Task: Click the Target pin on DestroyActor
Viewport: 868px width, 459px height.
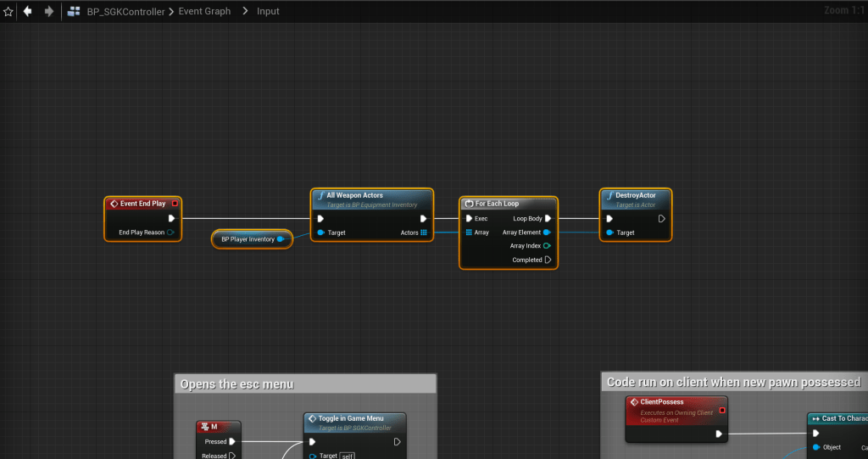Action: [609, 232]
